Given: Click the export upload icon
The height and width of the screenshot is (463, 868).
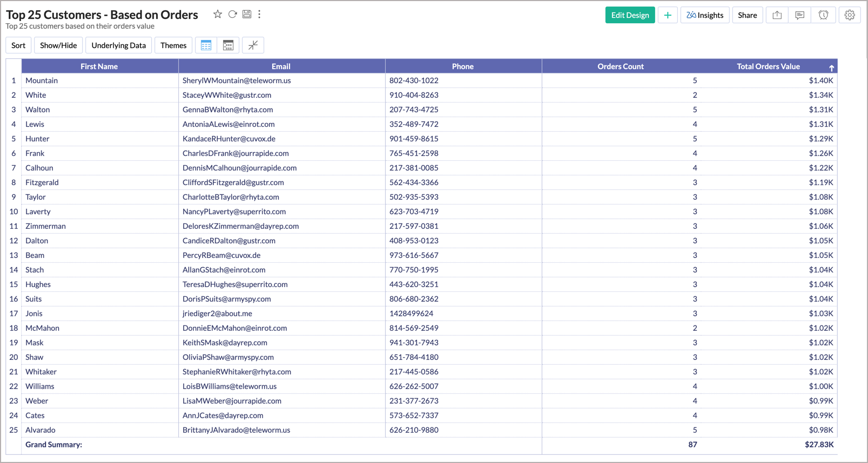Looking at the screenshot, I should click(777, 15).
